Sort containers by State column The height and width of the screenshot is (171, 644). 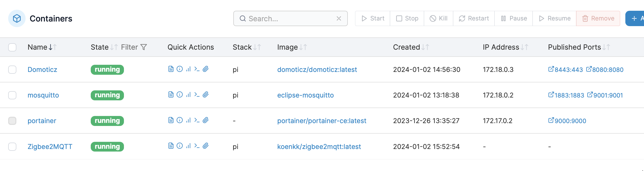[x=104, y=47]
